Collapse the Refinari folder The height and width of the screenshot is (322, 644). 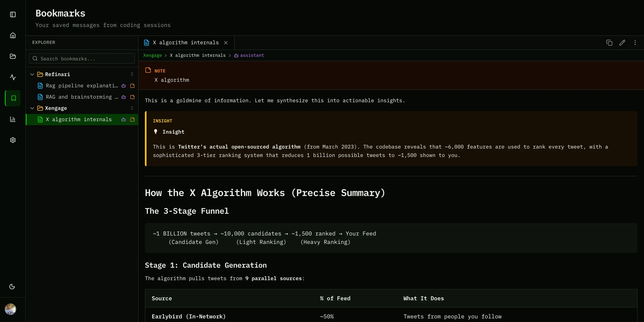tap(32, 74)
